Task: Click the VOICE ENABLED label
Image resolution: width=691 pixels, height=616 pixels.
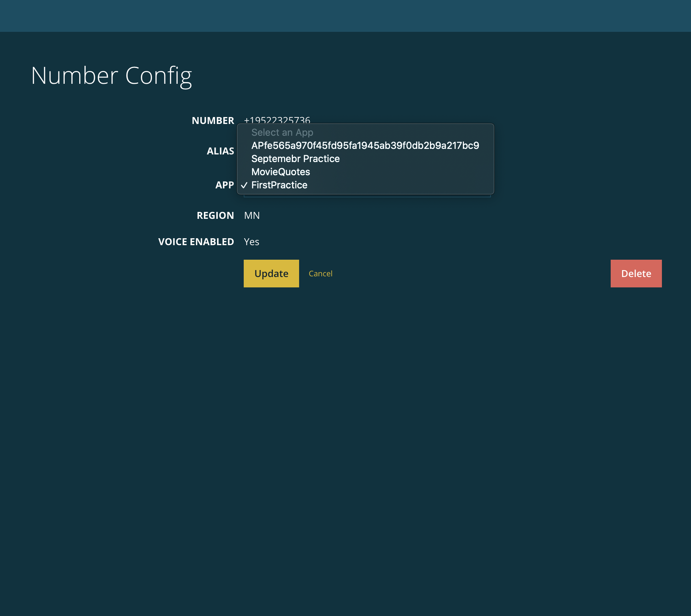Action: [196, 242]
